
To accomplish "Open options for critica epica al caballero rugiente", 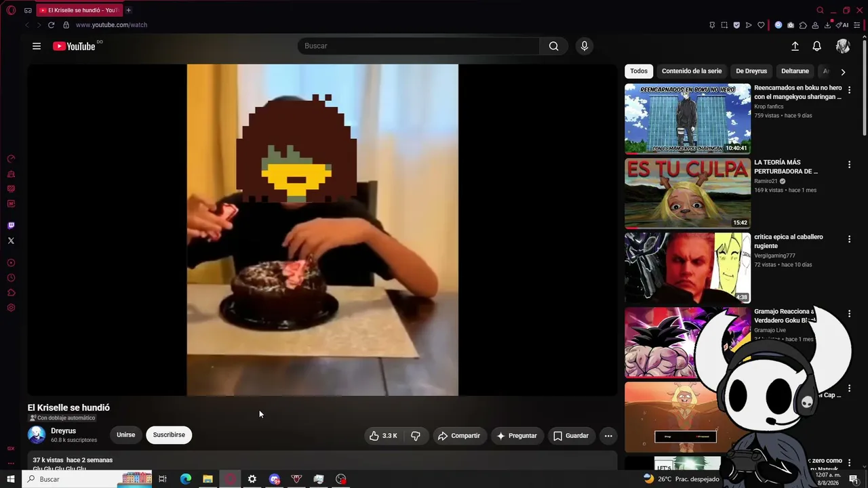I will (x=849, y=239).
